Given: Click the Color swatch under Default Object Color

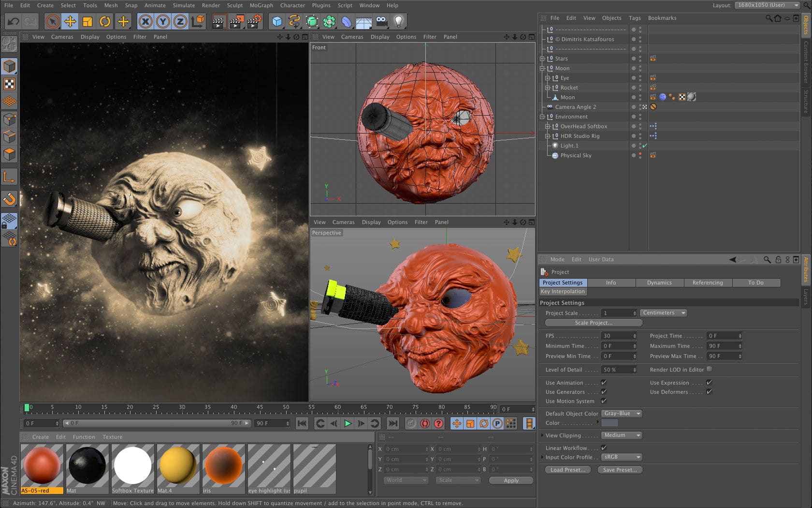Looking at the screenshot, I should 610,423.
